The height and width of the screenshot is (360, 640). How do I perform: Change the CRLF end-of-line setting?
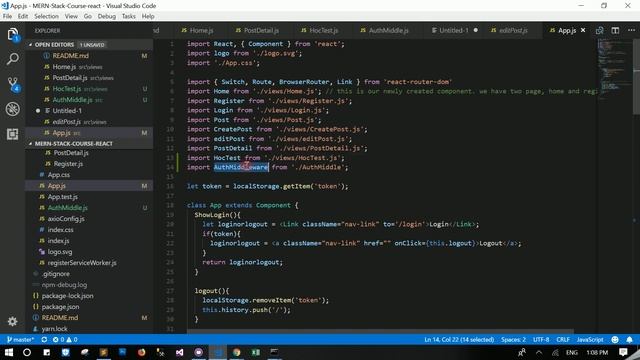563,340
